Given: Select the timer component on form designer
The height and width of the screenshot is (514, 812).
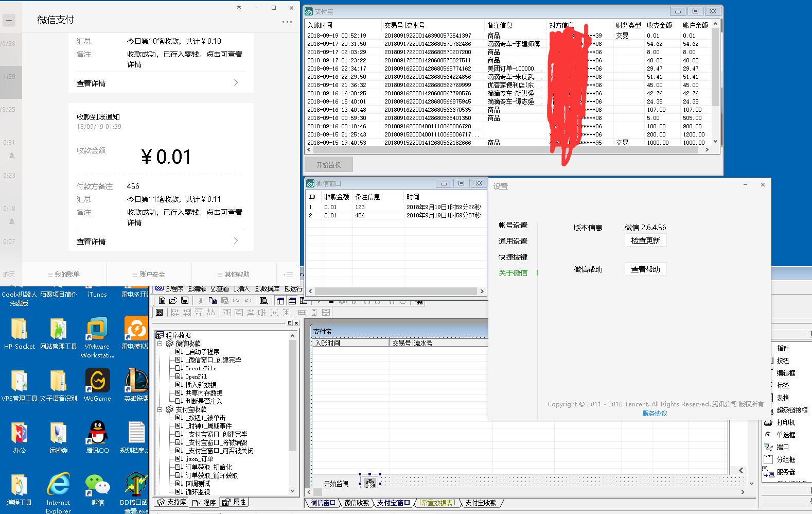Looking at the screenshot, I should click(370, 483).
